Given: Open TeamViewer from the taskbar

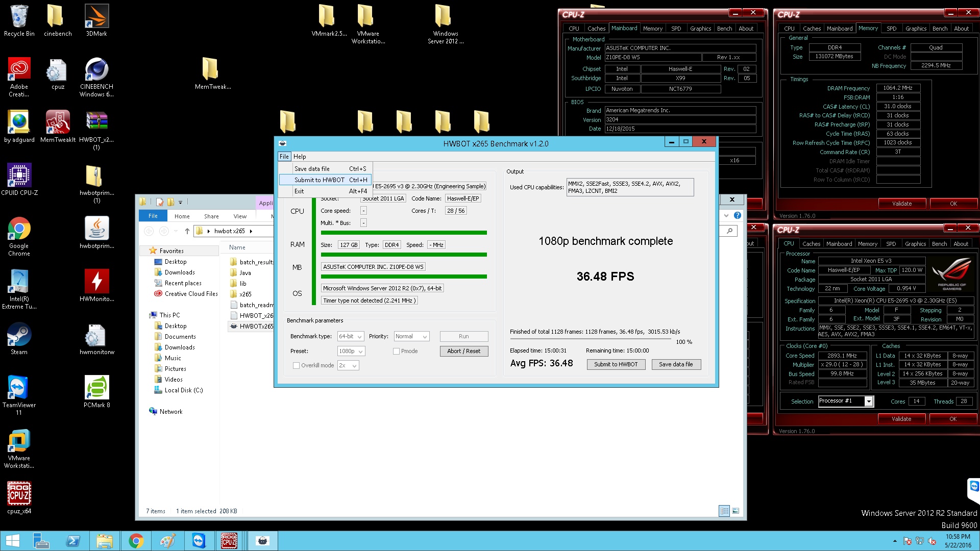Looking at the screenshot, I should (199, 541).
